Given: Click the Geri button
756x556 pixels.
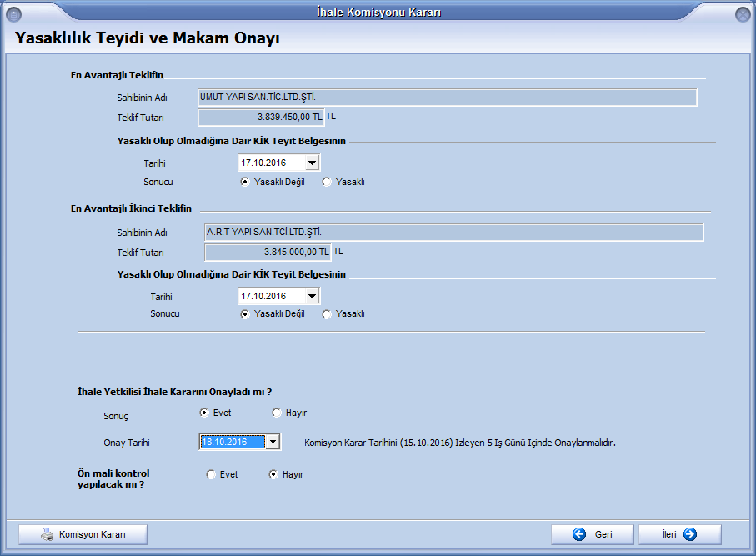Looking at the screenshot, I should pyautogui.click(x=593, y=535).
